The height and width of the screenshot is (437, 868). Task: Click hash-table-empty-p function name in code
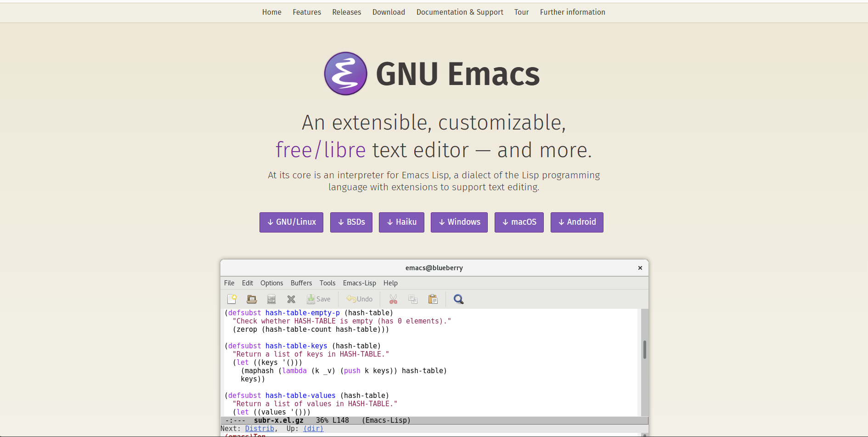pyautogui.click(x=303, y=313)
